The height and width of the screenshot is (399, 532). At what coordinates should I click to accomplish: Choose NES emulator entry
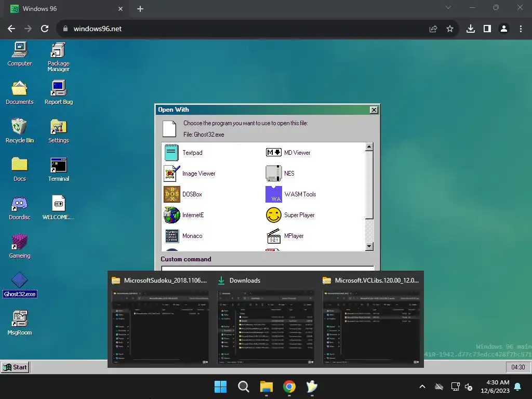click(280, 174)
